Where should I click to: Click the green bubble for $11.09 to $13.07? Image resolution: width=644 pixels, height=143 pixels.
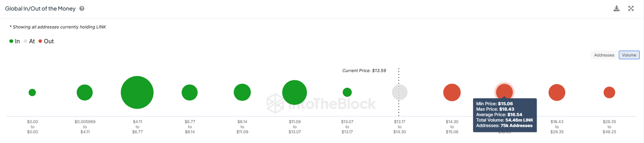[295, 92]
